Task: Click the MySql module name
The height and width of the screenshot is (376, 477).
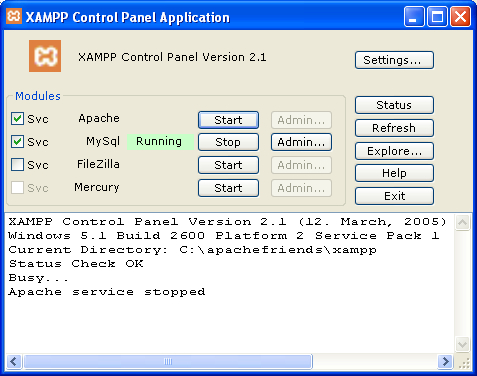Action: pyautogui.click(x=103, y=142)
